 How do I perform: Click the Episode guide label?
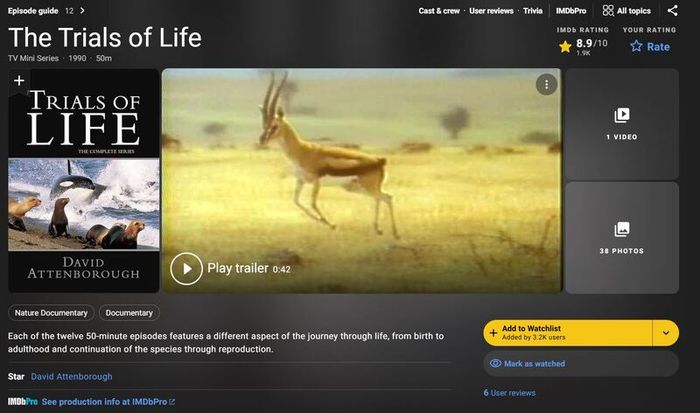(x=33, y=11)
